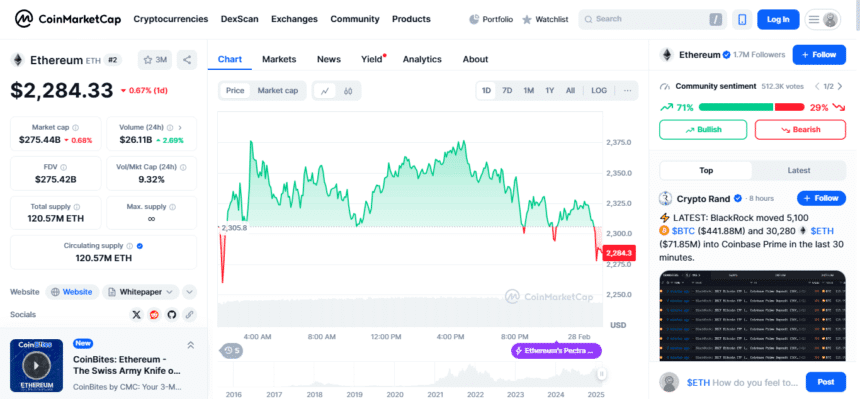Expand the Whitepaper dropdown
Viewport: 860px width, 399px height.
click(x=142, y=292)
